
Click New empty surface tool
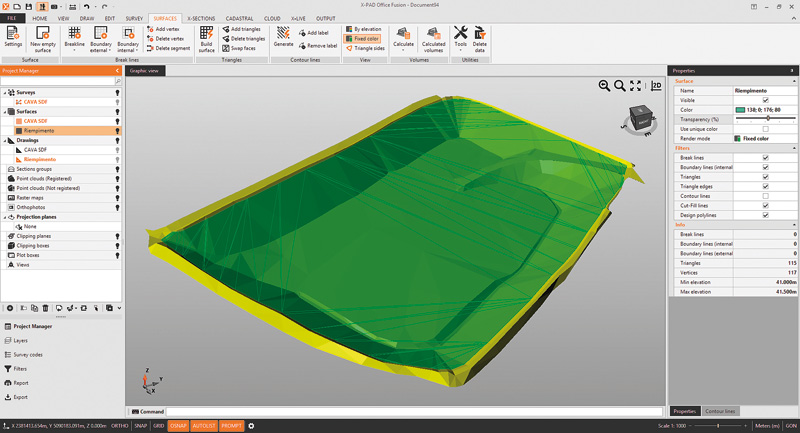click(43, 38)
